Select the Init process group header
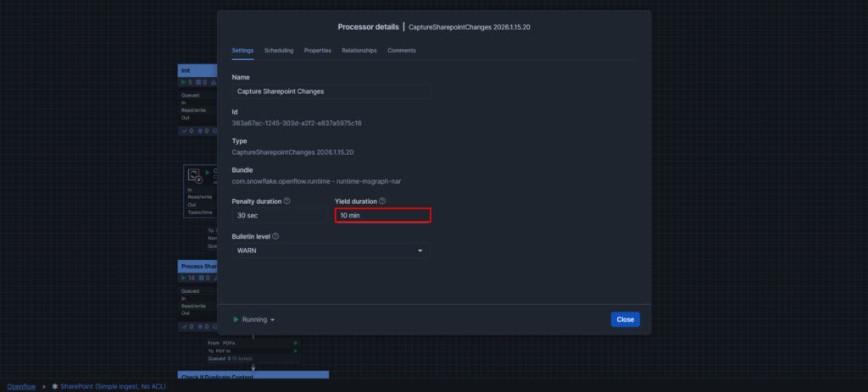The image size is (868, 392). click(198, 71)
